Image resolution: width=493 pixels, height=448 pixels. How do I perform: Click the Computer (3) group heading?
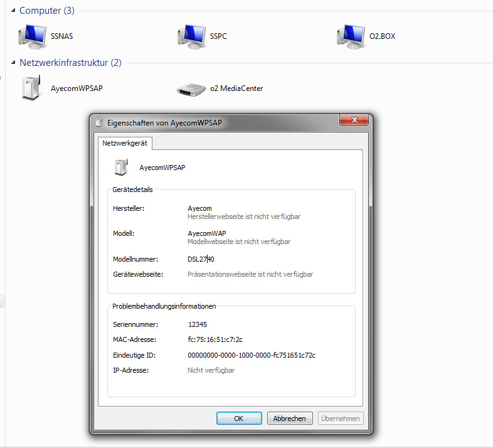tap(47, 11)
